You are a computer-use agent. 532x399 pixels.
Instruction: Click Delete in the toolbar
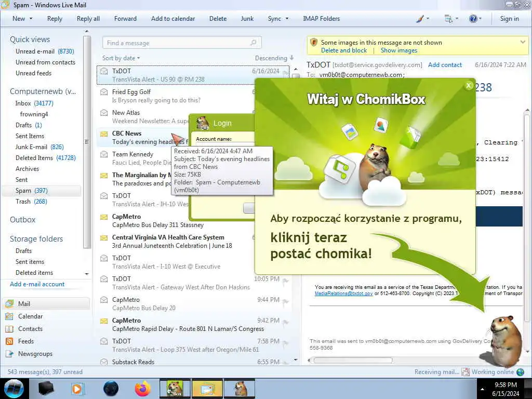(x=218, y=19)
